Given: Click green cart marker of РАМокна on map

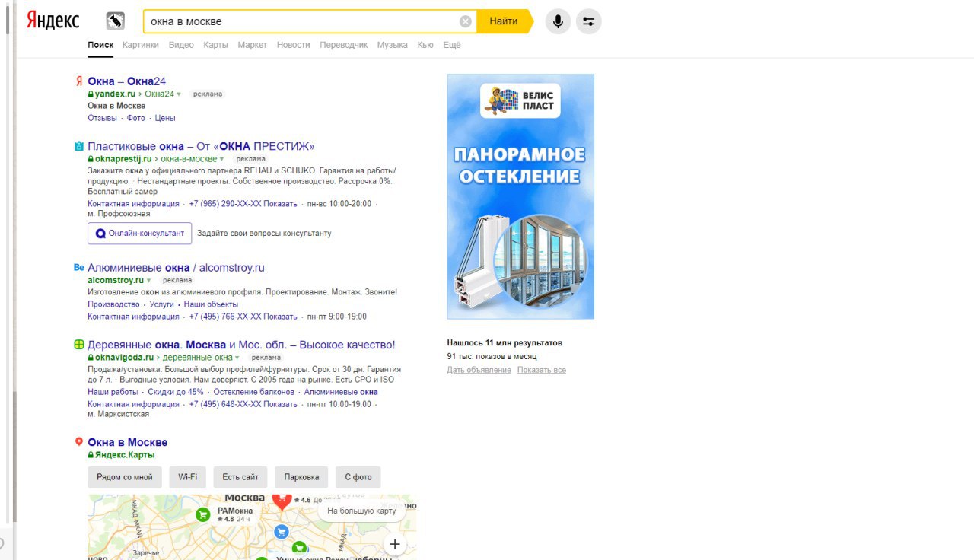Looking at the screenshot, I should point(203,515).
